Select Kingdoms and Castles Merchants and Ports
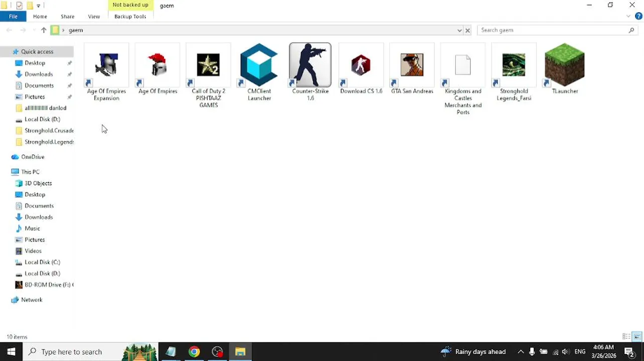The height and width of the screenshot is (361, 644). point(463,79)
